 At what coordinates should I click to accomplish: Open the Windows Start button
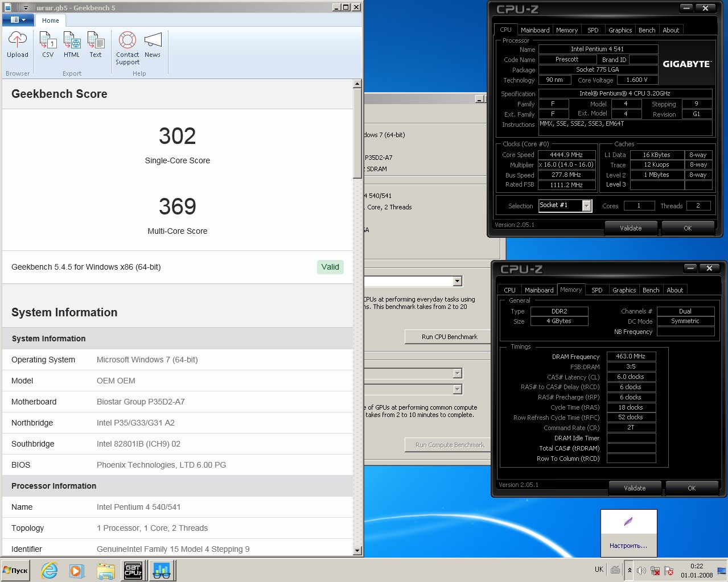(x=16, y=570)
